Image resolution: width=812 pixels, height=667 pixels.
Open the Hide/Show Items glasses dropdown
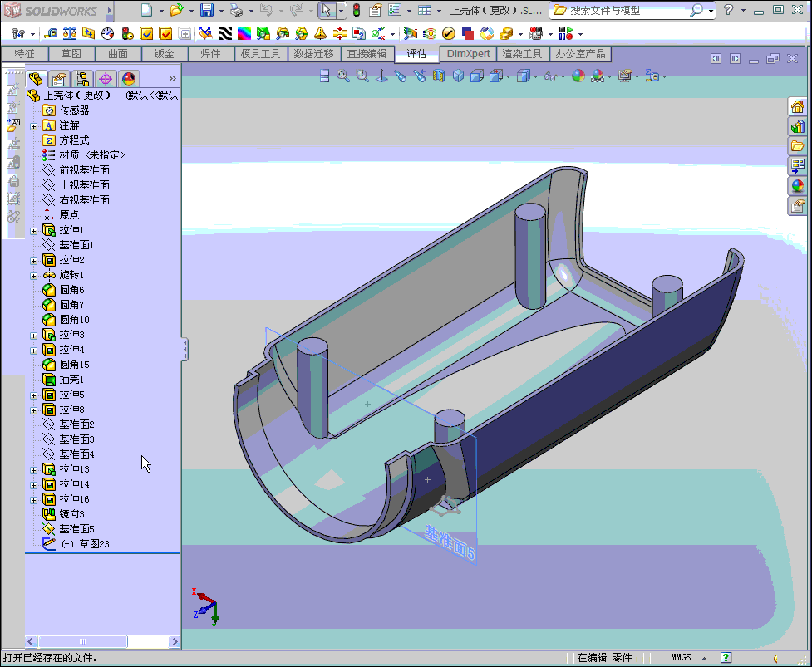click(x=563, y=77)
